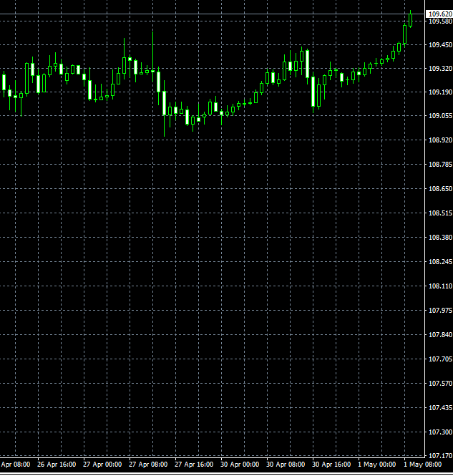Click the 107.975 price axis label
The image size is (453, 476).
pos(440,310)
